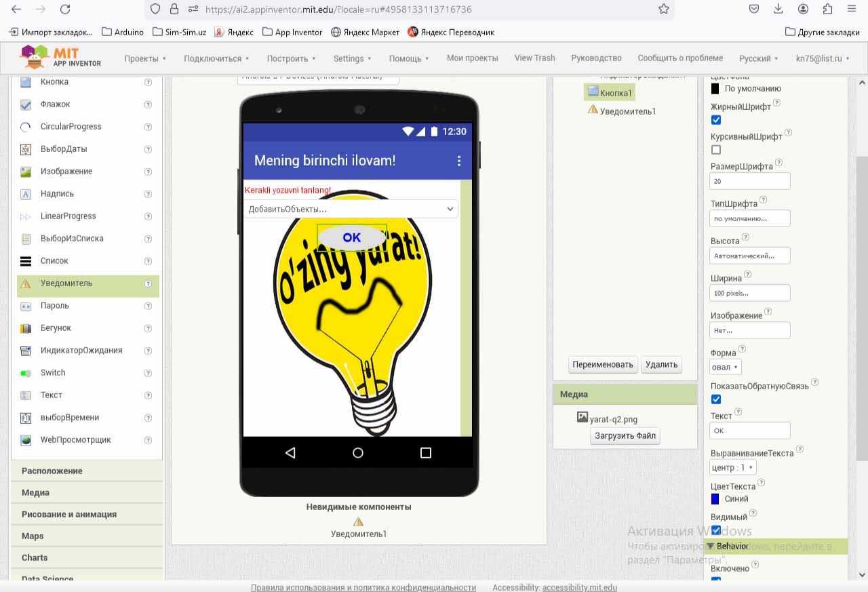Bookmark this page with the star icon
Screen dimensions: 868x592
click(664, 9)
